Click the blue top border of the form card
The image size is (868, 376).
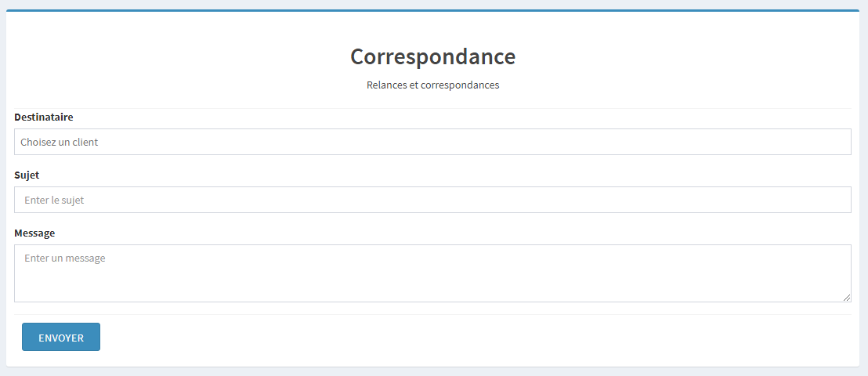coord(432,11)
